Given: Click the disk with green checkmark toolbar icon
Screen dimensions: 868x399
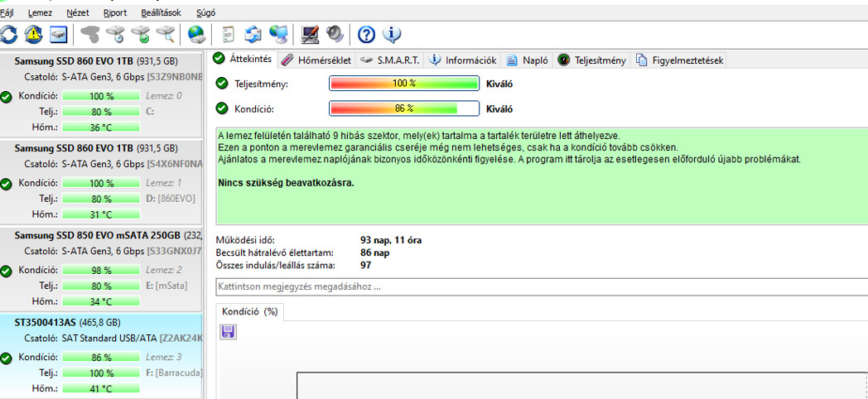Looking at the screenshot, I should point(140,35).
